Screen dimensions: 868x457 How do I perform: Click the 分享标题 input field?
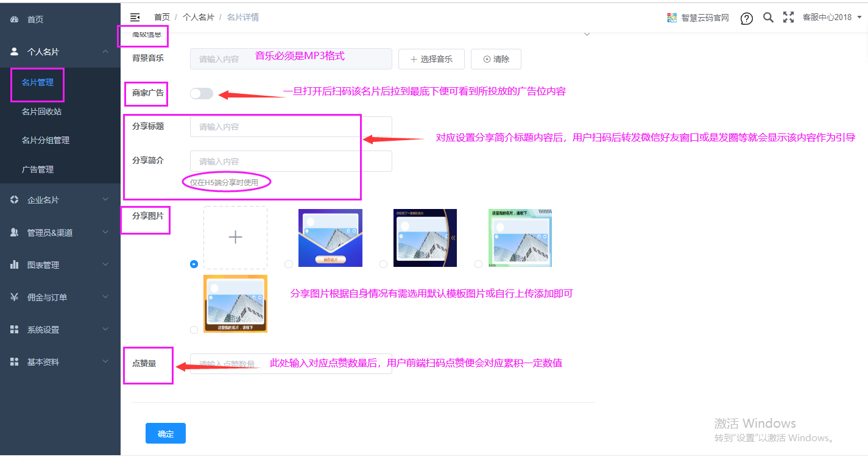[x=291, y=127]
